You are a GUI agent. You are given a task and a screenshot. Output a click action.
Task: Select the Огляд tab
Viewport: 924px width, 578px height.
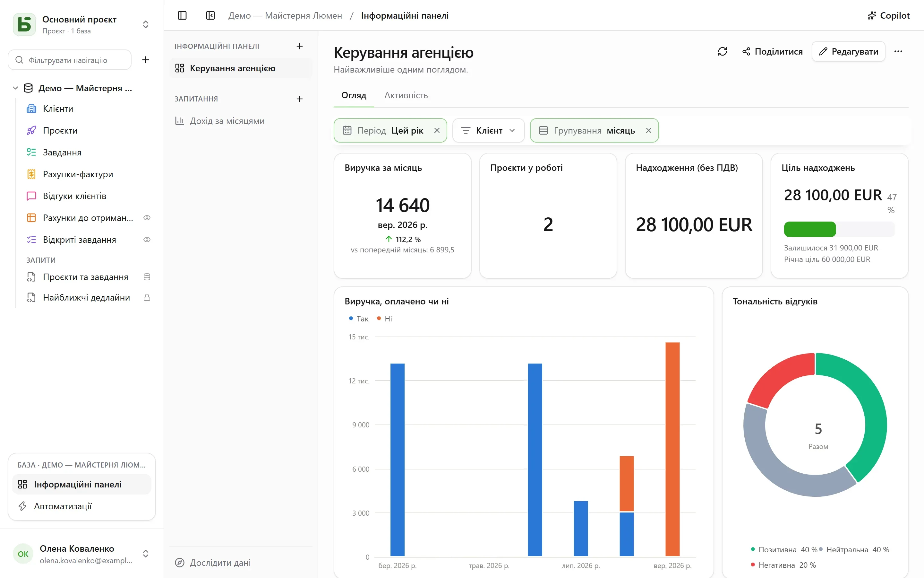[x=354, y=96]
